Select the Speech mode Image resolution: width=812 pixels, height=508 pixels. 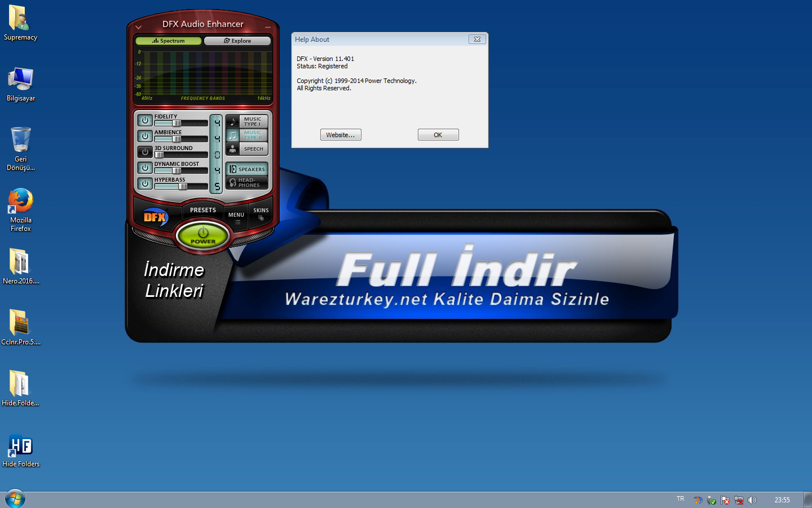[x=247, y=148]
